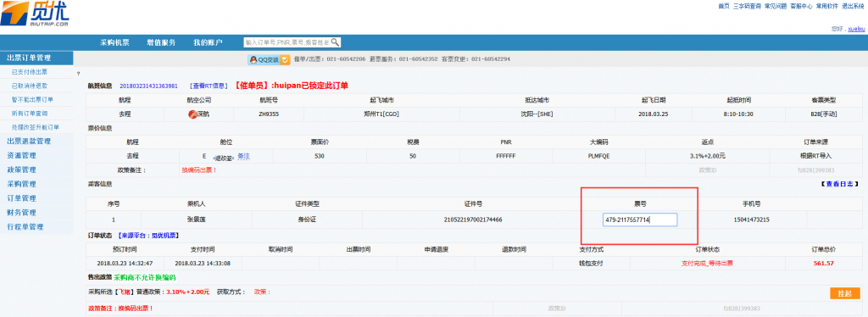Click the search magnifier icon in search box
This screenshot has height=317, width=868.
pos(335,42)
